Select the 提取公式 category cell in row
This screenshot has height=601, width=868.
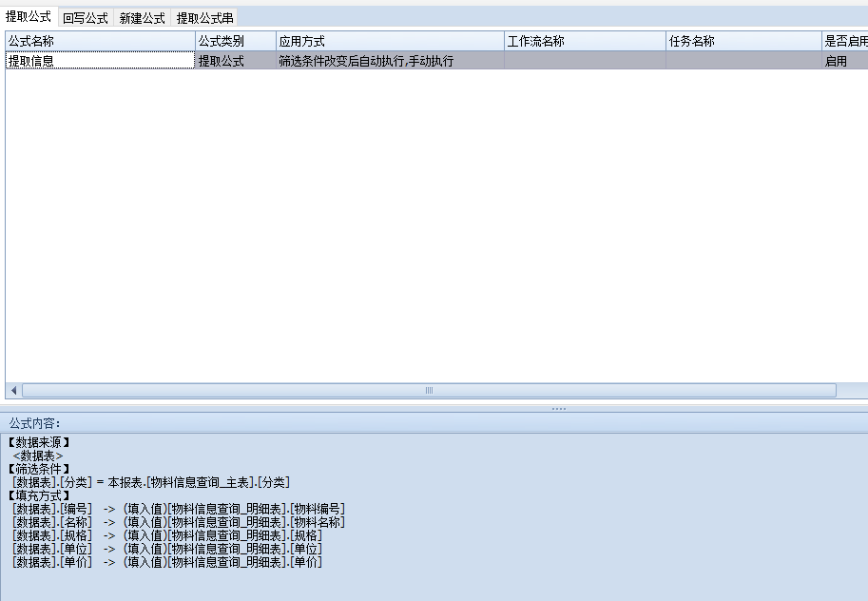pos(235,60)
